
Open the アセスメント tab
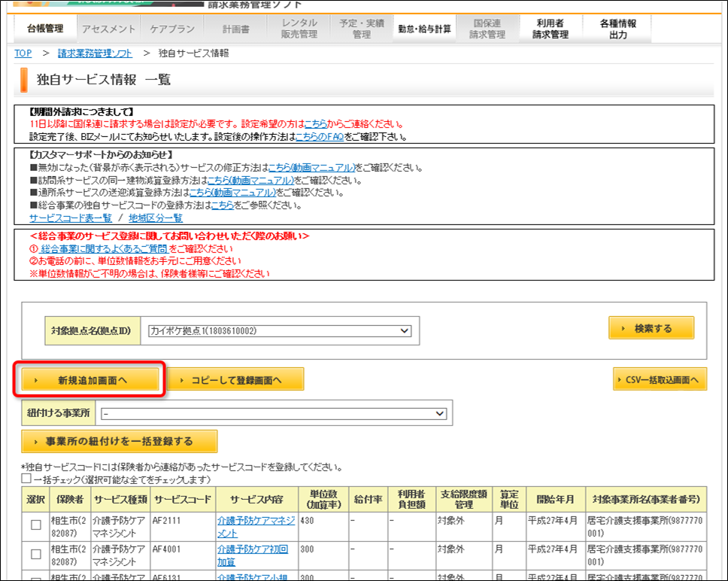[108, 29]
